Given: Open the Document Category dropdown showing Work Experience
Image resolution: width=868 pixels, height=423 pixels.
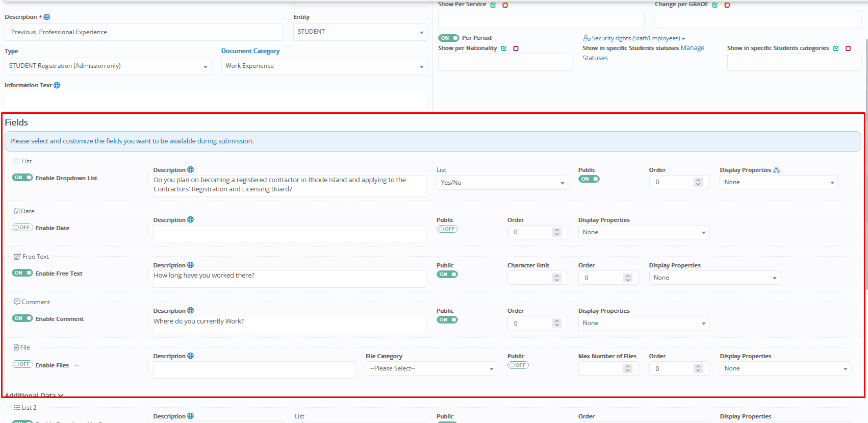Looking at the screenshot, I should (324, 66).
